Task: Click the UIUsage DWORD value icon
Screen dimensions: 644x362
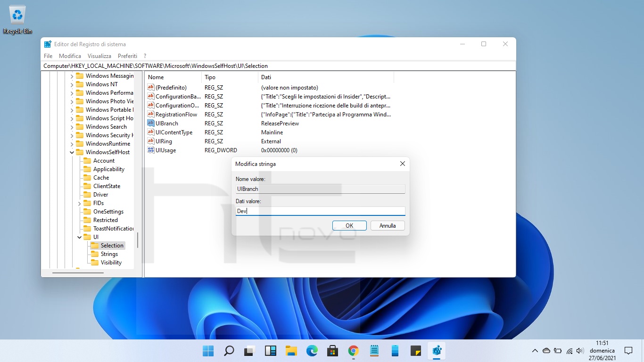Action: coord(151,150)
